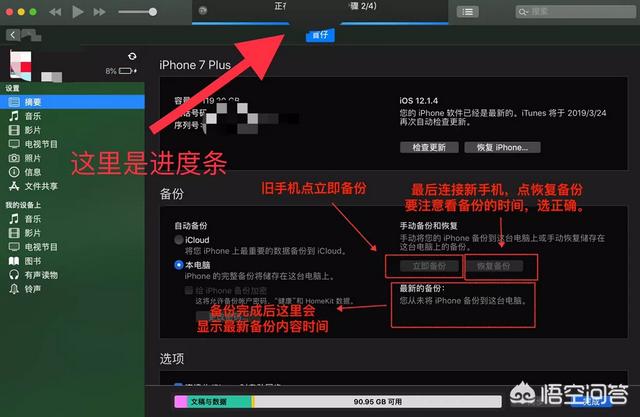Click the circular status icon in top bar
640x417 pixels.
coord(203,11)
